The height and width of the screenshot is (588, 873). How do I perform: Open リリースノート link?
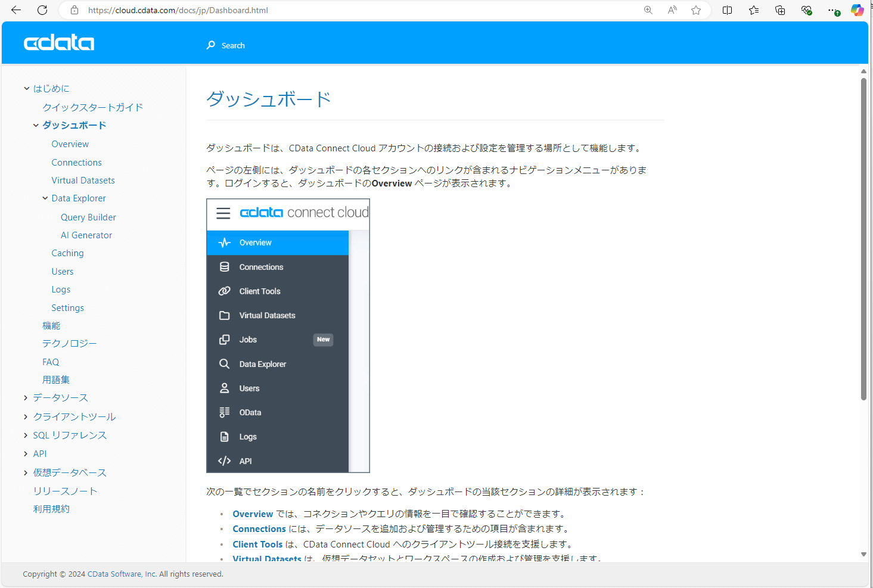click(x=65, y=491)
